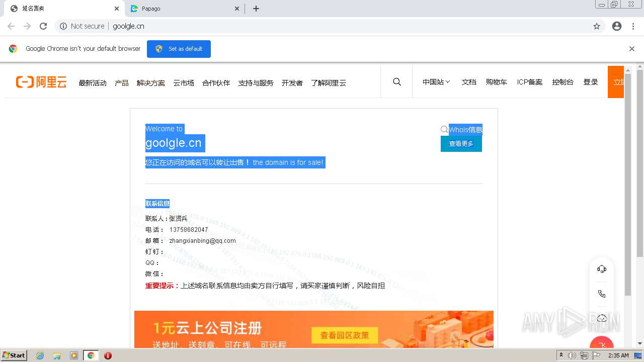Open the 最新活动 menu
The width and height of the screenshot is (644, 362).
coord(93,83)
